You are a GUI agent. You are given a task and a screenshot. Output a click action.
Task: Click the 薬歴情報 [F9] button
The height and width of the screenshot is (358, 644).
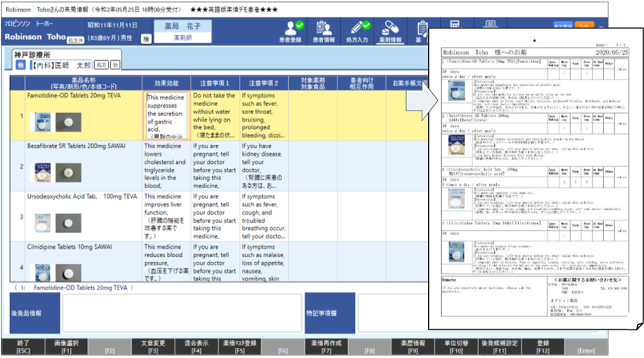413,347
